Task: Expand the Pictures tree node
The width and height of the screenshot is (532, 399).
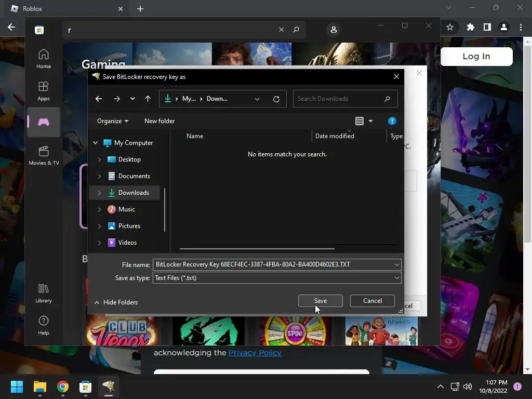Action: (x=99, y=226)
